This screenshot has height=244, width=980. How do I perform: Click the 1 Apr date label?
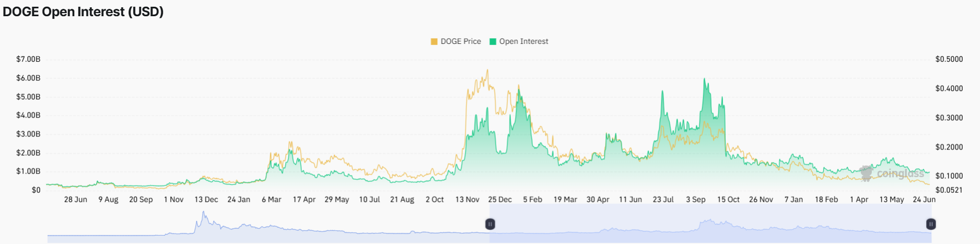coord(859,200)
